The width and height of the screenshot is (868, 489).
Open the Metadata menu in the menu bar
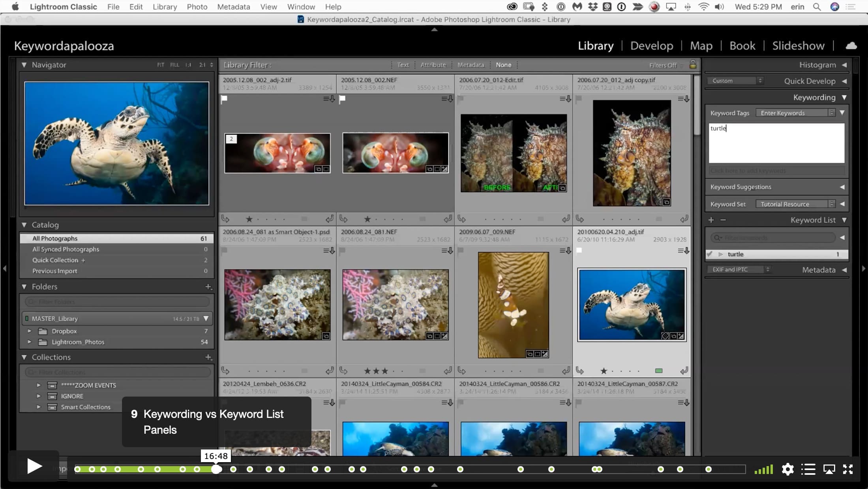(x=234, y=7)
